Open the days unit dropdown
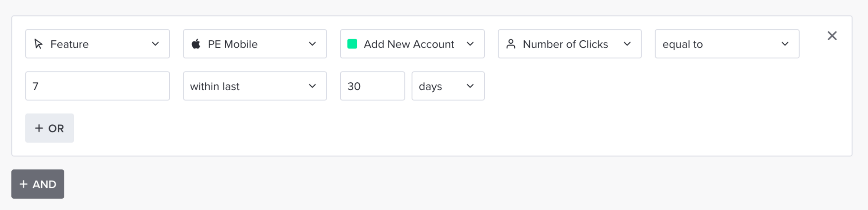This screenshot has height=210, width=868. 448,86
